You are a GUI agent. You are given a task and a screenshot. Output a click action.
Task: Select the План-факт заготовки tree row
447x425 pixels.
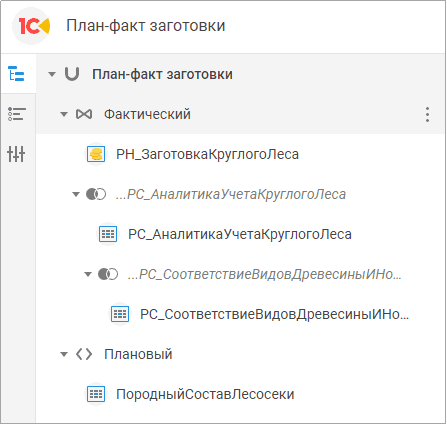240,74
